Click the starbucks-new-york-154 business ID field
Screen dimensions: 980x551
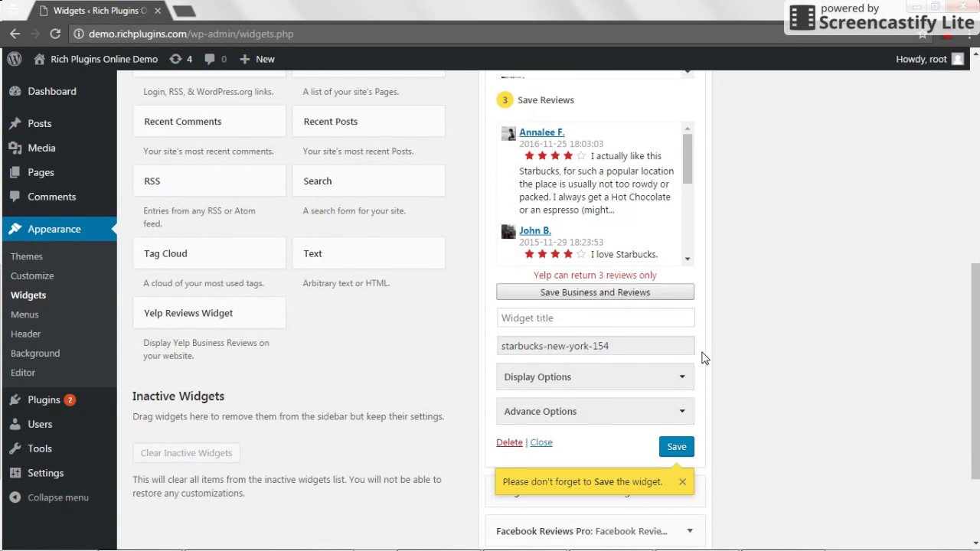coord(595,346)
